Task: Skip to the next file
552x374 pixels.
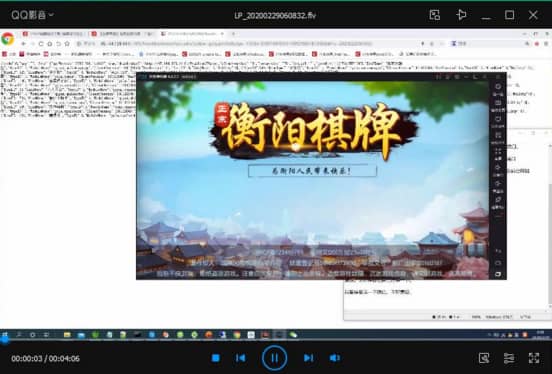Action: pos(308,358)
